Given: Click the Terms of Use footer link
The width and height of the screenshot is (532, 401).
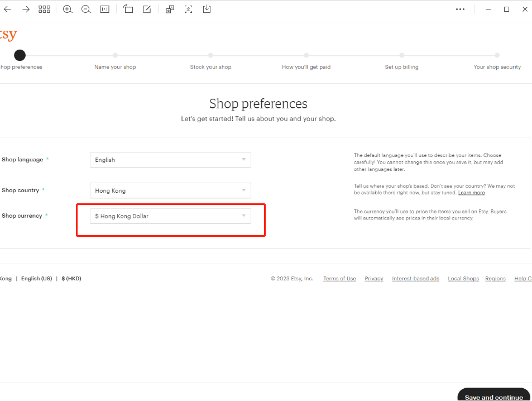Looking at the screenshot, I should [x=339, y=279].
